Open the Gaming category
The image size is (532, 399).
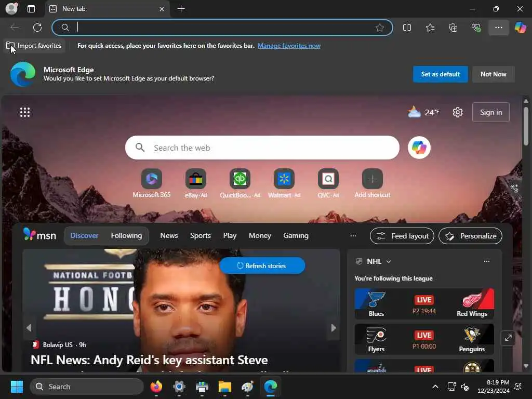(296, 235)
